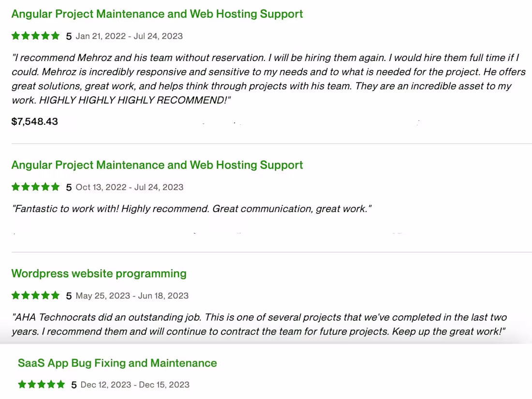The image size is (532, 399).
Task: Click the date range Oct 13, 2022 - Jul 24, 2023
Action: click(x=130, y=187)
